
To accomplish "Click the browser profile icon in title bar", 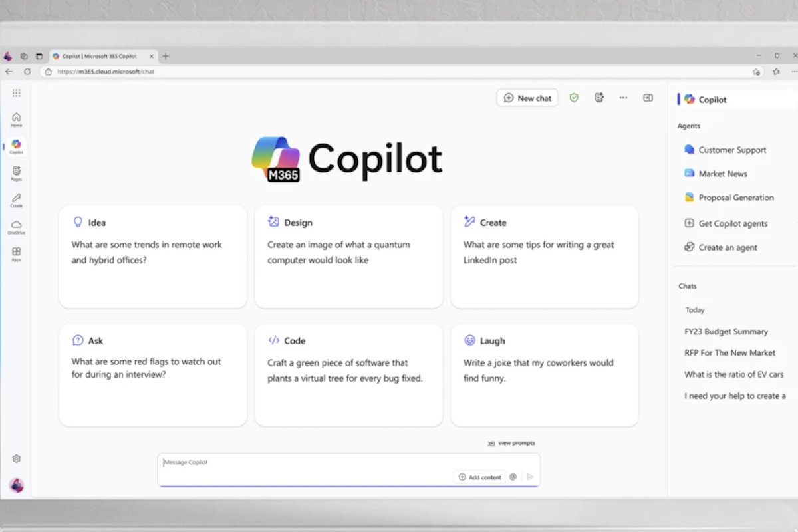I will click(x=7, y=56).
